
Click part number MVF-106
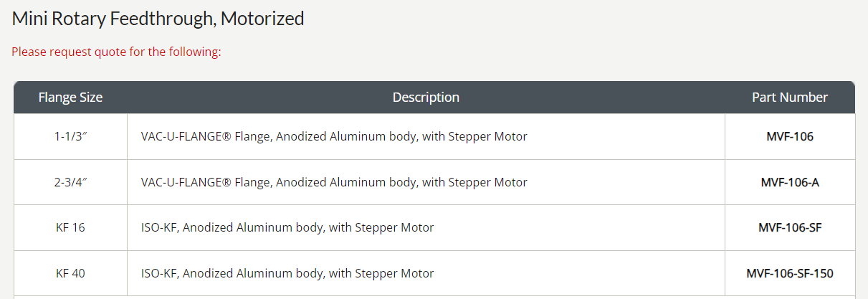(790, 136)
